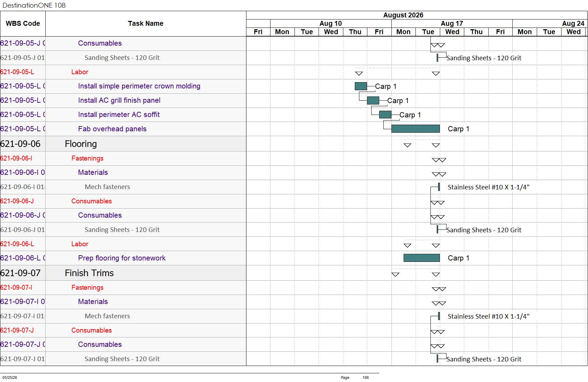Click the Aug 17 week header

tap(452, 23)
